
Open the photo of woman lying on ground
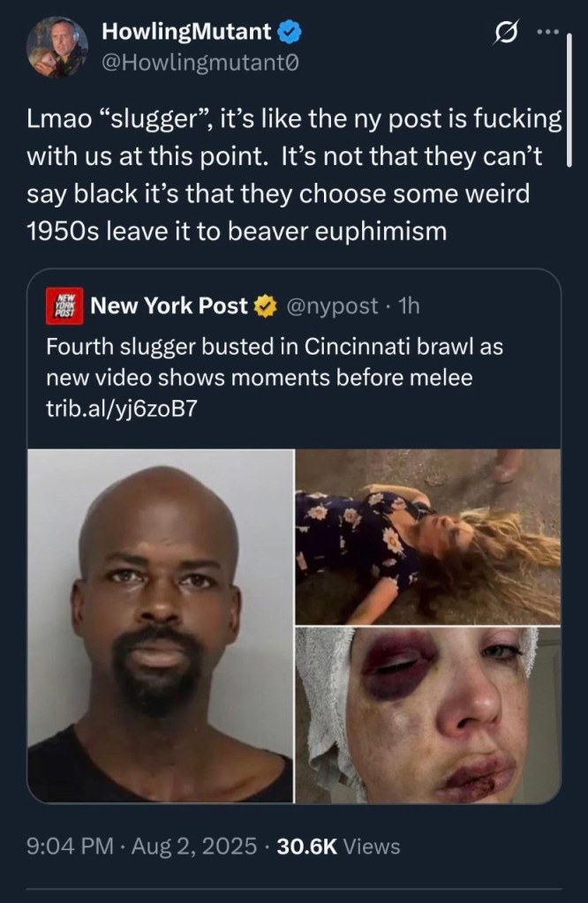(428, 537)
